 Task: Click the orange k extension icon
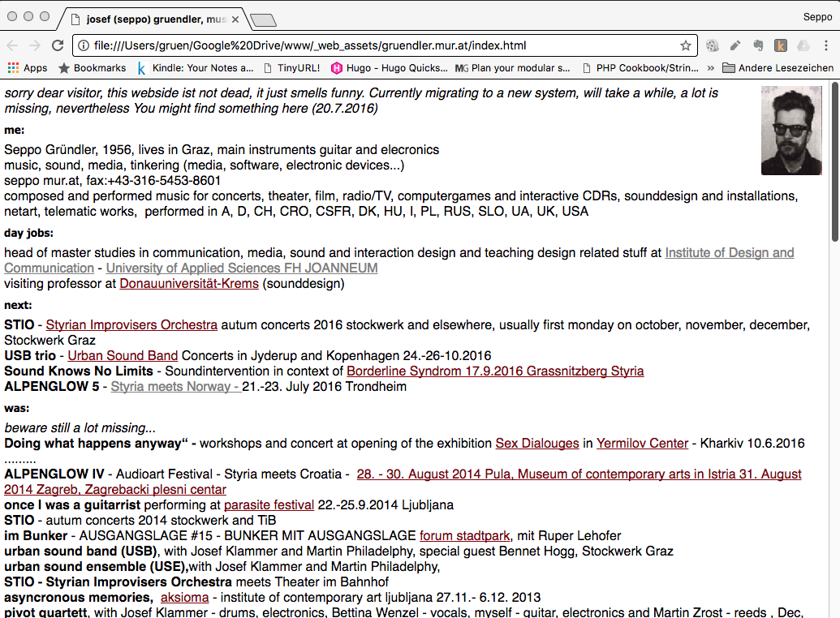[781, 45]
